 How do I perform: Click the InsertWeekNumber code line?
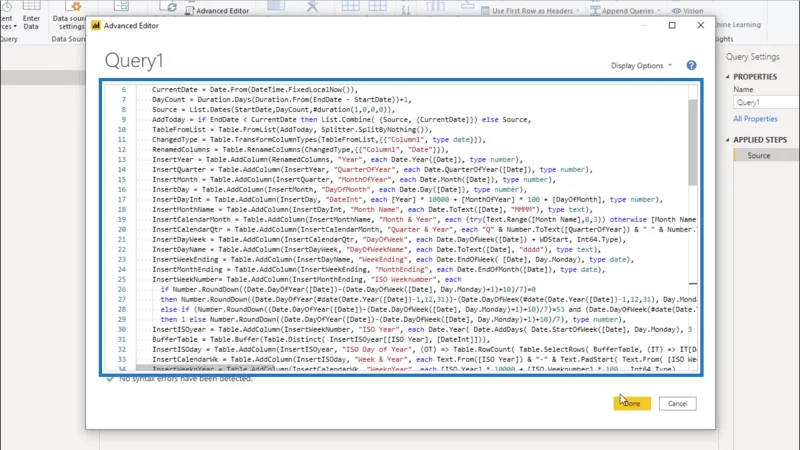(306, 280)
